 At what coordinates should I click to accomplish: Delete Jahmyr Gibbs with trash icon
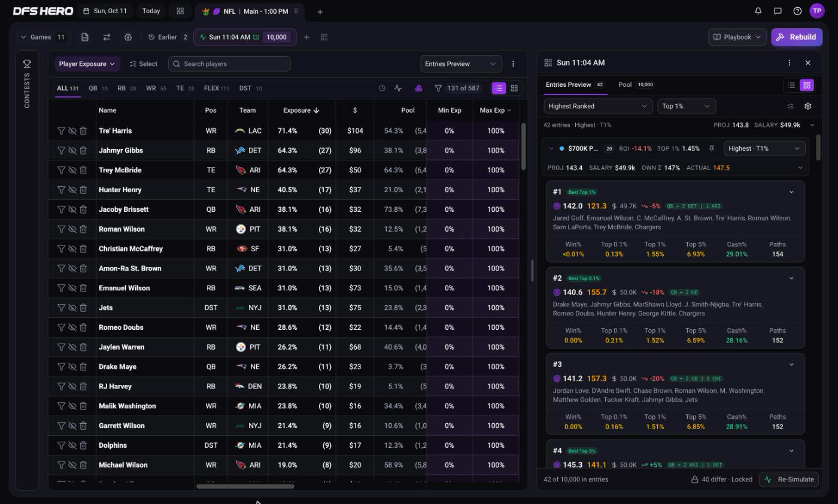click(83, 150)
